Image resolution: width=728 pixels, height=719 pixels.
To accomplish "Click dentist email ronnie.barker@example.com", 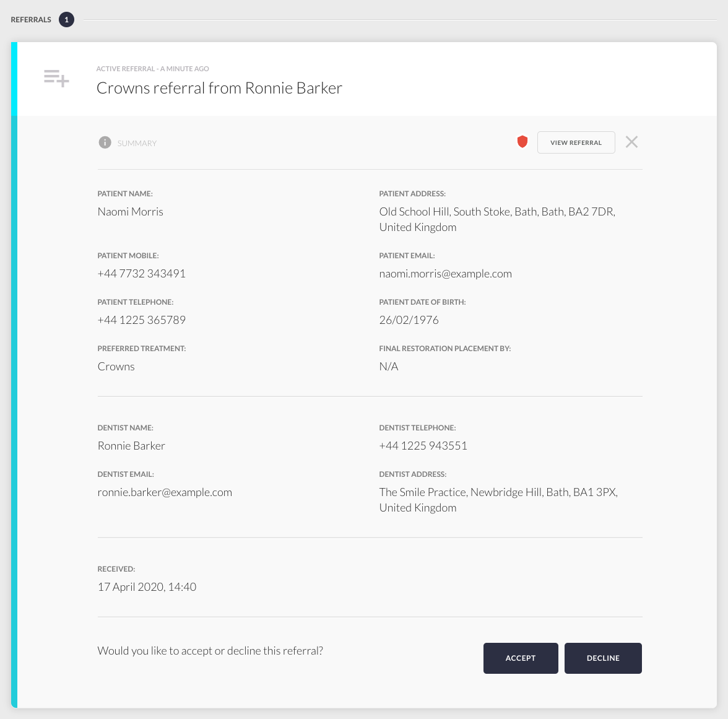I will click(165, 492).
